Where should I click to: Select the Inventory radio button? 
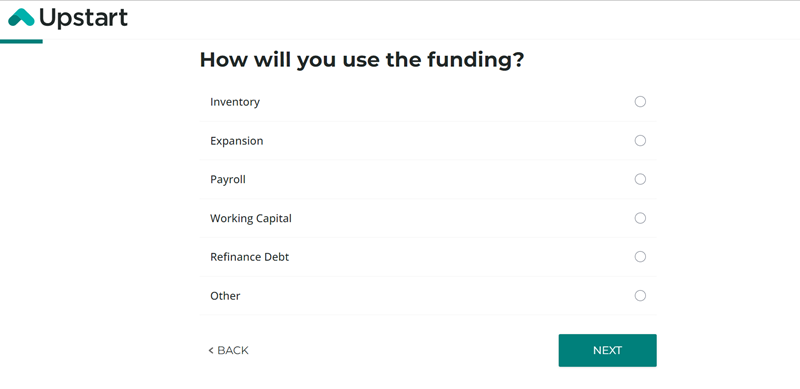(x=640, y=102)
